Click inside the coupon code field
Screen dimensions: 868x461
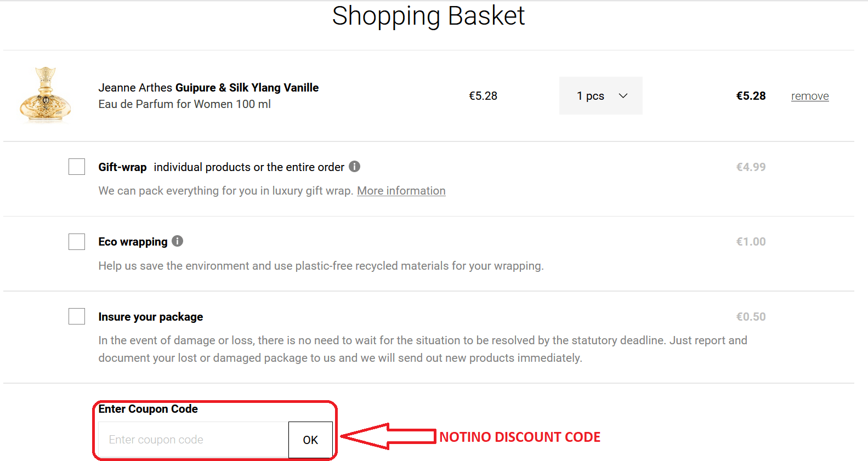192,440
